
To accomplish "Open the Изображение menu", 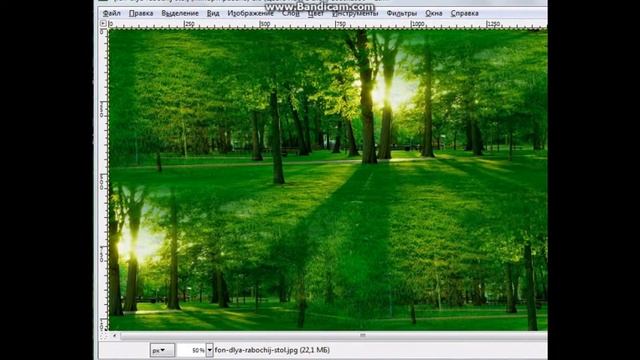I will pyautogui.click(x=250, y=13).
